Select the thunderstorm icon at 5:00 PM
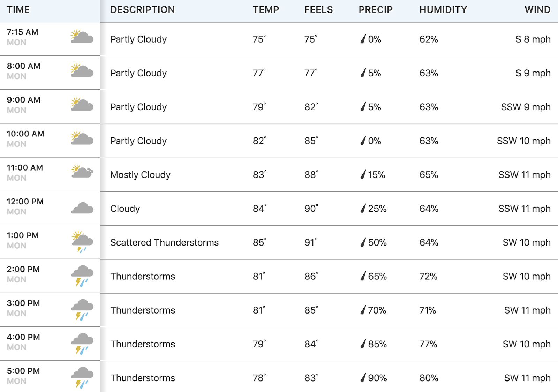Screen dimensions: 558x392 click(82, 377)
